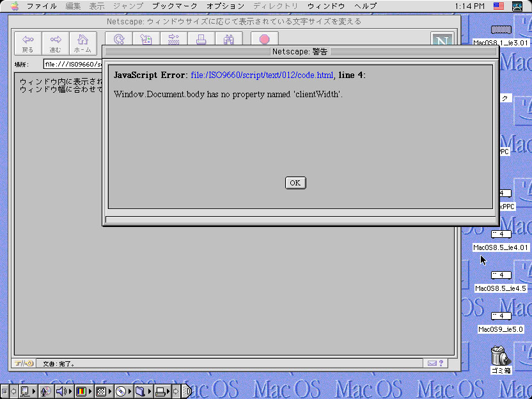The height and width of the screenshot is (399, 532).
Task: Open the application switcher menu icon
Action: pos(517,6)
